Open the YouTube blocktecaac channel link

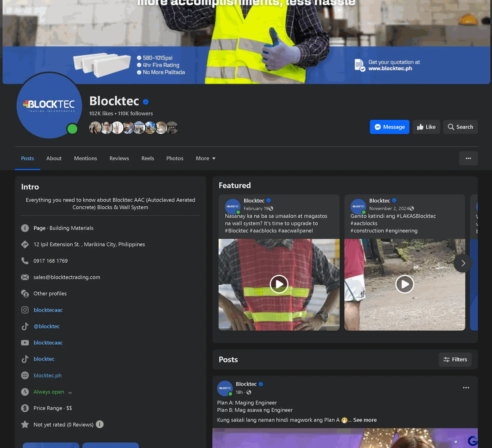tap(48, 343)
